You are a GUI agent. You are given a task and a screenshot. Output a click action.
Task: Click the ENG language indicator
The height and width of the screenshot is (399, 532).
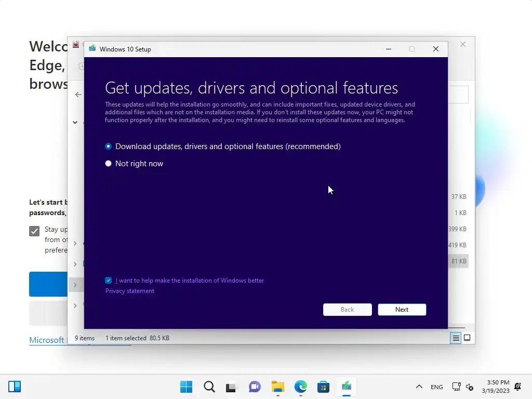click(x=436, y=387)
